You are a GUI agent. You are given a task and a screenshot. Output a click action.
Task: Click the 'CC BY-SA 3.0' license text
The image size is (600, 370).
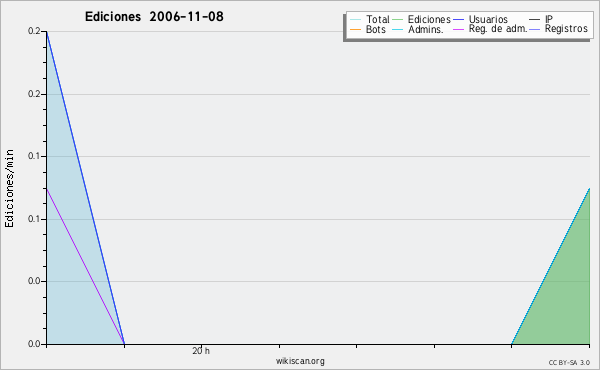(x=569, y=362)
